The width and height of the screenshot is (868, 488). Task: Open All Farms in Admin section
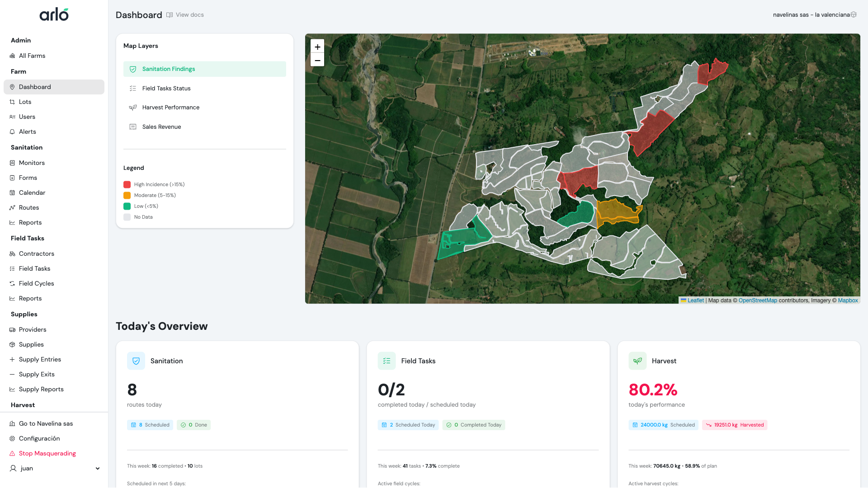(32, 56)
